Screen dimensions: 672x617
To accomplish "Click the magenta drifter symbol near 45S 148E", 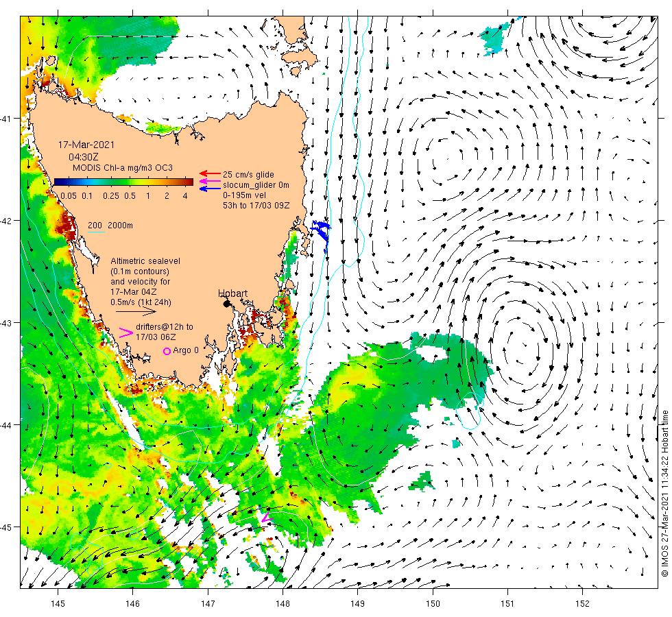I will click(267, 517).
